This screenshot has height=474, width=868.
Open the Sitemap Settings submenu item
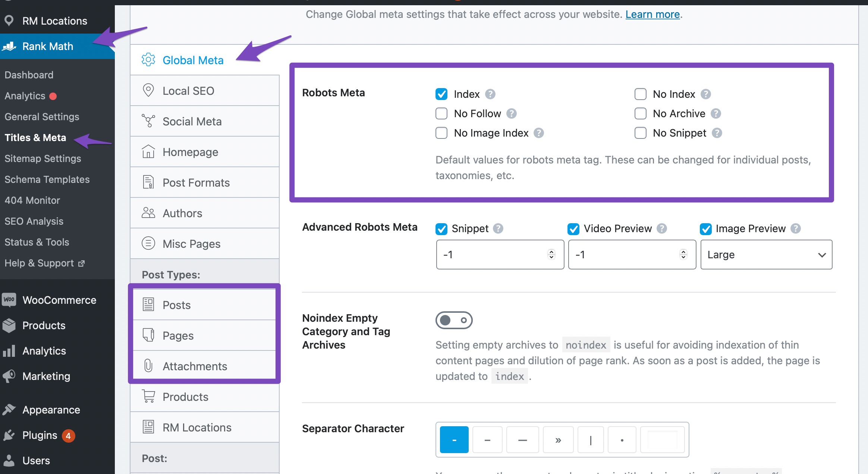point(43,159)
